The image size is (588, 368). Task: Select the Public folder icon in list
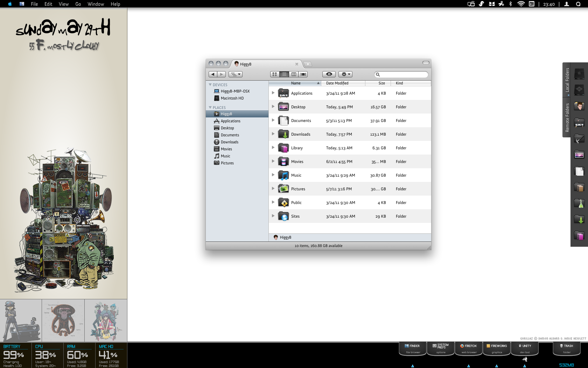pos(283,203)
